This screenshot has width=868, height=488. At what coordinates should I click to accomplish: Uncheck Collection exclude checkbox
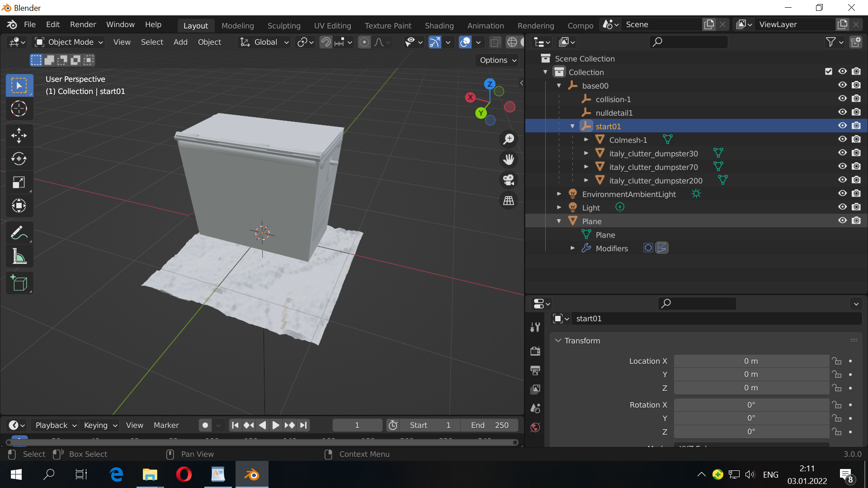(829, 71)
